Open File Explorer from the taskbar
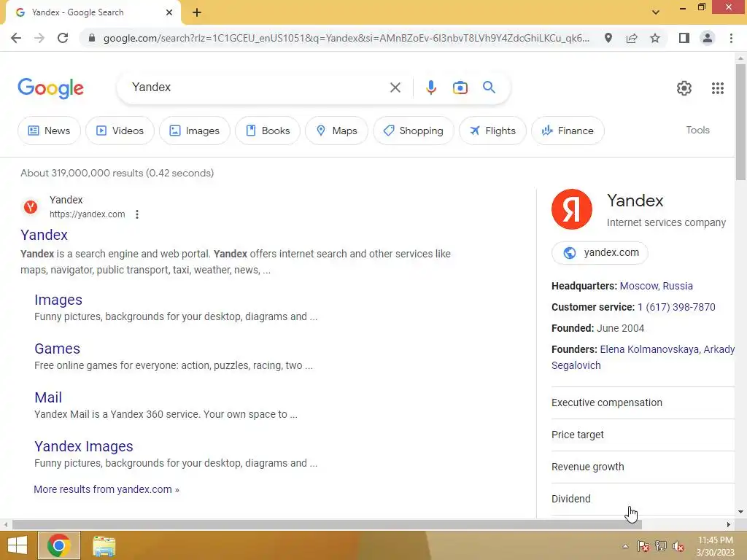The width and height of the screenshot is (747, 560). click(104, 546)
